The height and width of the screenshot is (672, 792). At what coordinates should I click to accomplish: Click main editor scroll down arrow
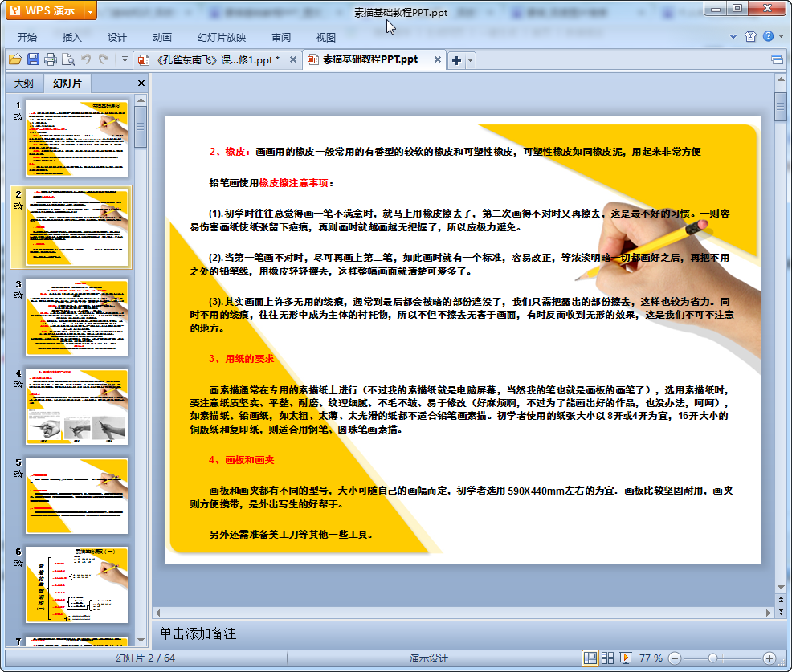pyautogui.click(x=781, y=587)
